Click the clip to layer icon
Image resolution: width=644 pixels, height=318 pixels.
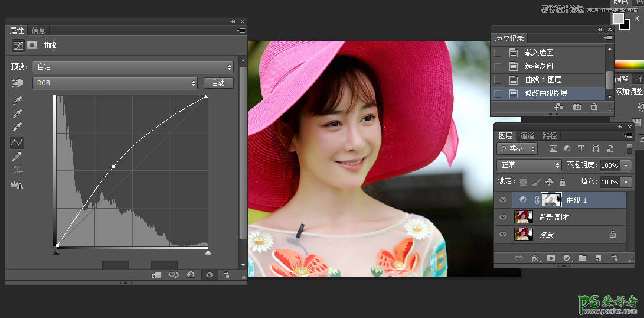156,275
